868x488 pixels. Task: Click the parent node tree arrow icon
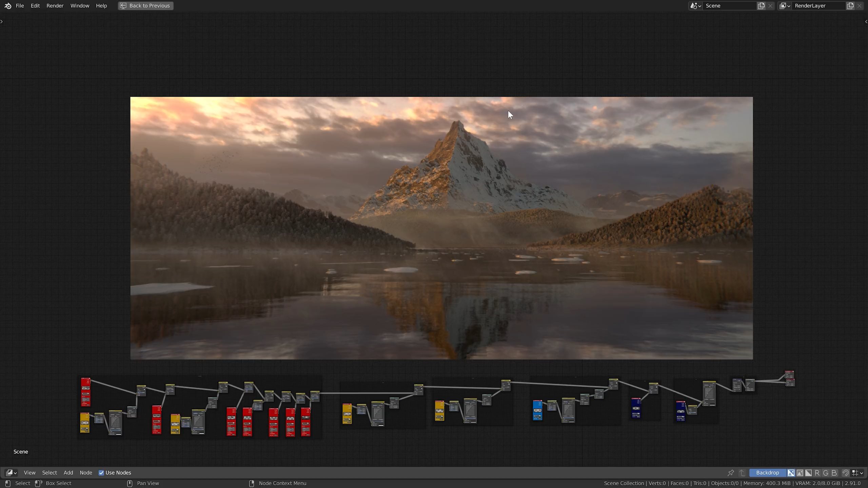point(742,473)
